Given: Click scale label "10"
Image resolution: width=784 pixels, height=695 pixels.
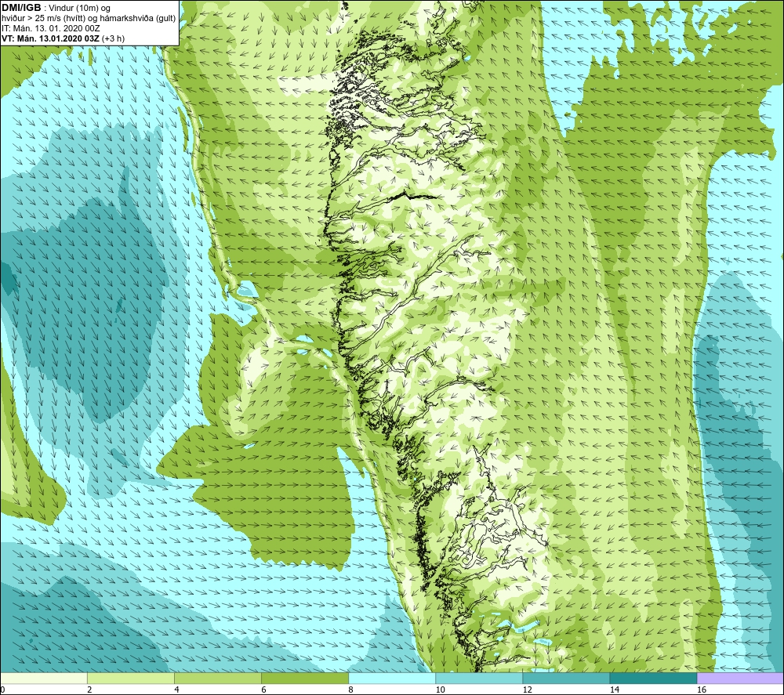Looking at the screenshot, I should pyautogui.click(x=440, y=690).
